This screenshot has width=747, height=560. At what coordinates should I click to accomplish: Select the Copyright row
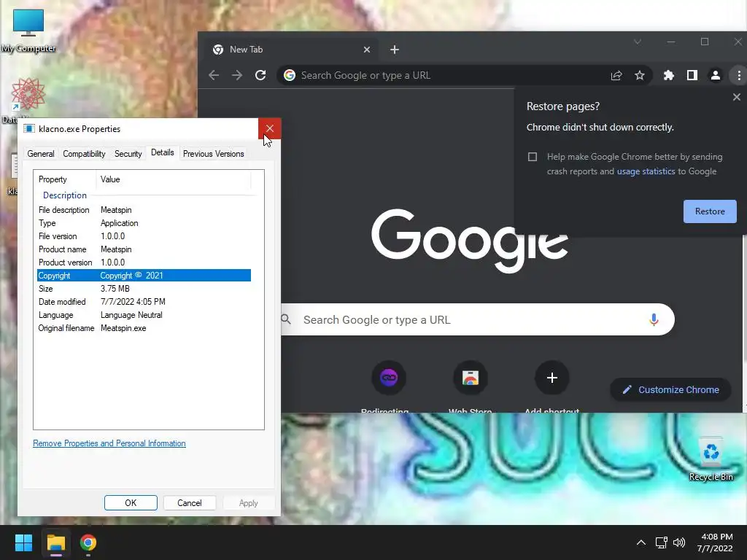click(144, 275)
